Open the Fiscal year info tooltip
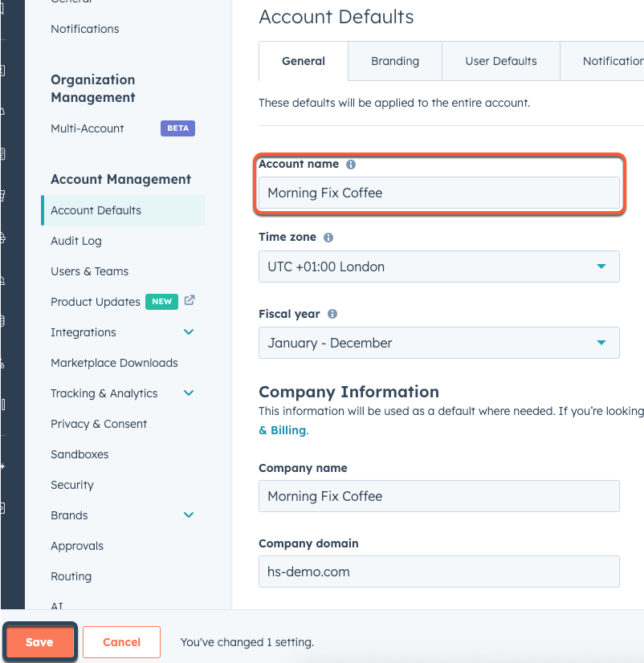644x663 pixels. click(332, 314)
